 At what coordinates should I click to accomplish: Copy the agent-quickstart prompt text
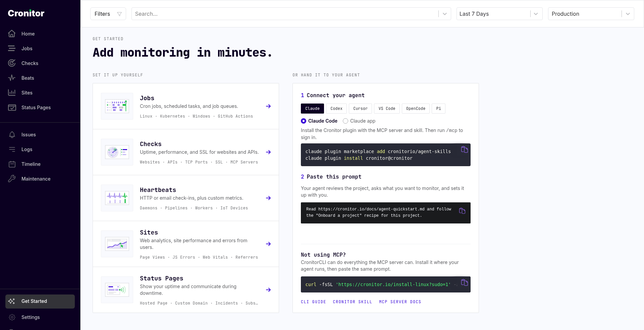(x=462, y=211)
